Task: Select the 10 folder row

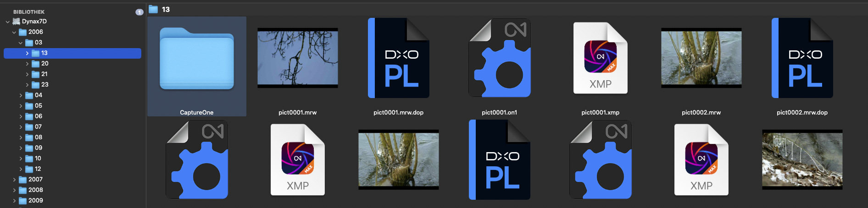Action: (x=72, y=159)
